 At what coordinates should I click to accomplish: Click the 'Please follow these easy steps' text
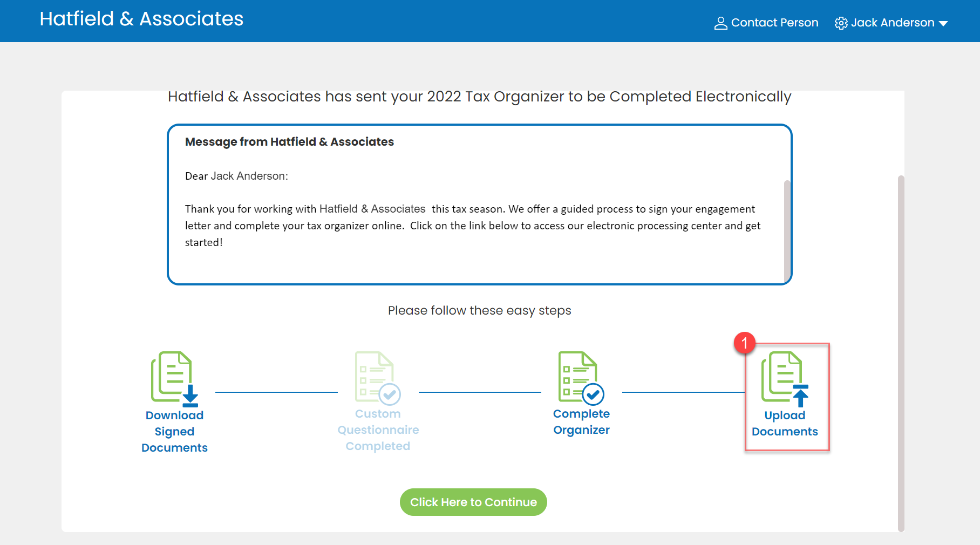pyautogui.click(x=479, y=311)
